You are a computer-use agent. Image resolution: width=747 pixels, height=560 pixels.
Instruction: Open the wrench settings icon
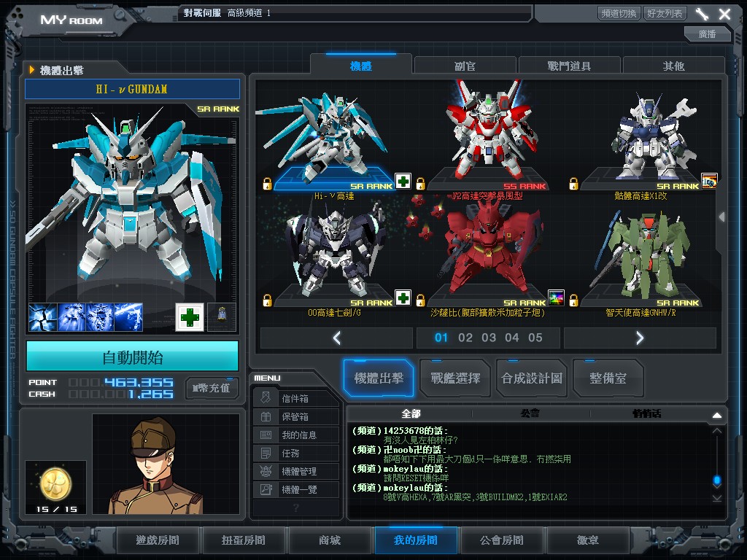click(x=702, y=14)
